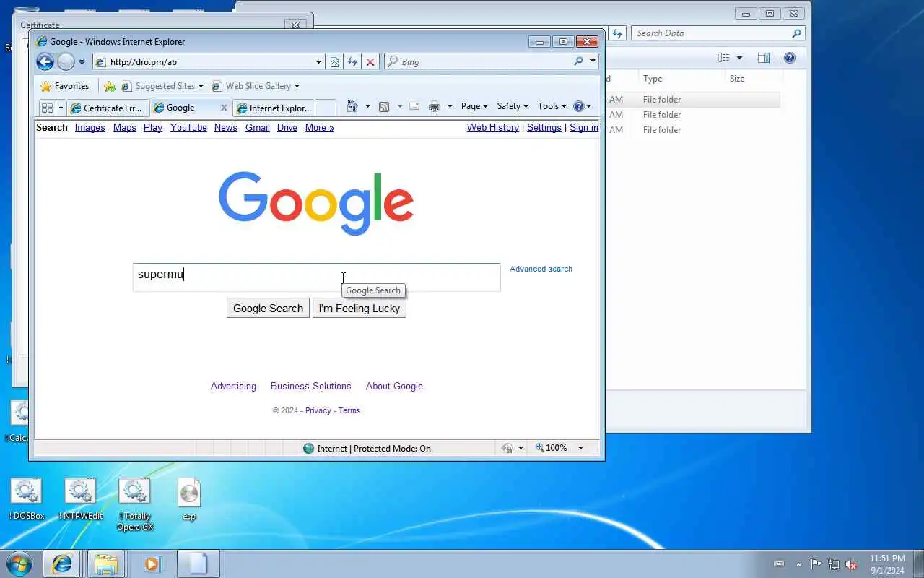This screenshot has width=924, height=578.
Task: Close the Google tab
Action: click(224, 108)
